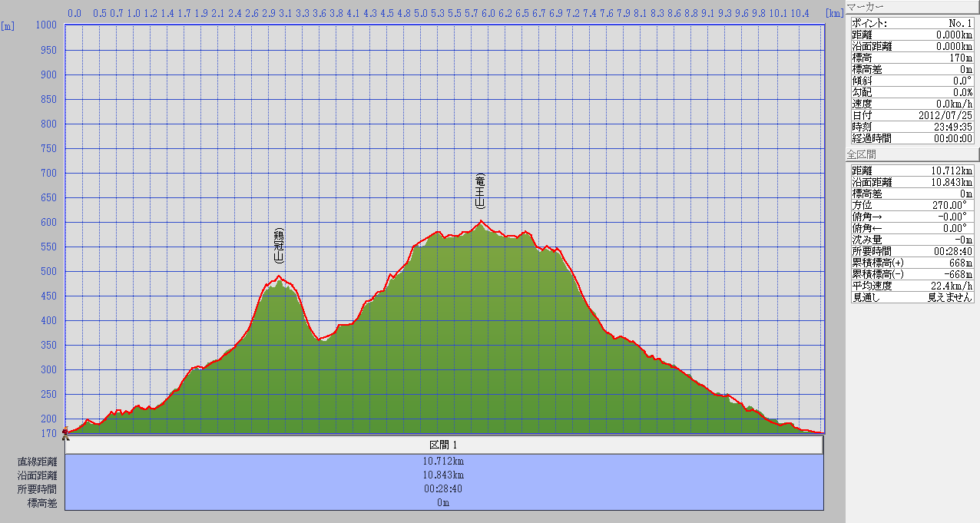Click the 累積標高(-) row
Screen dimensions: 980x523
pos(912,274)
